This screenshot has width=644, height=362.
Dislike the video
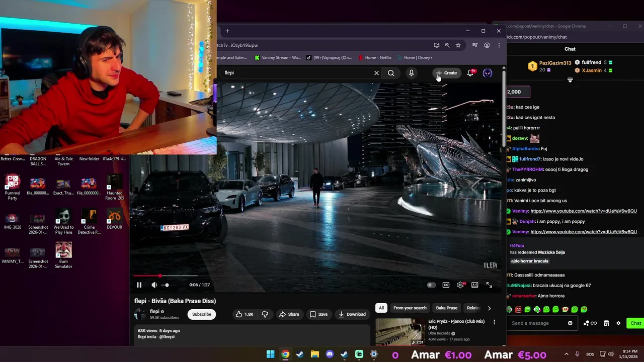coord(265,314)
